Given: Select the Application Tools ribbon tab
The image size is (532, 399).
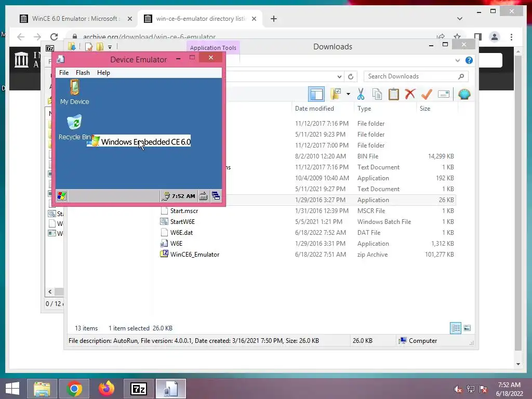Looking at the screenshot, I should tap(213, 48).
